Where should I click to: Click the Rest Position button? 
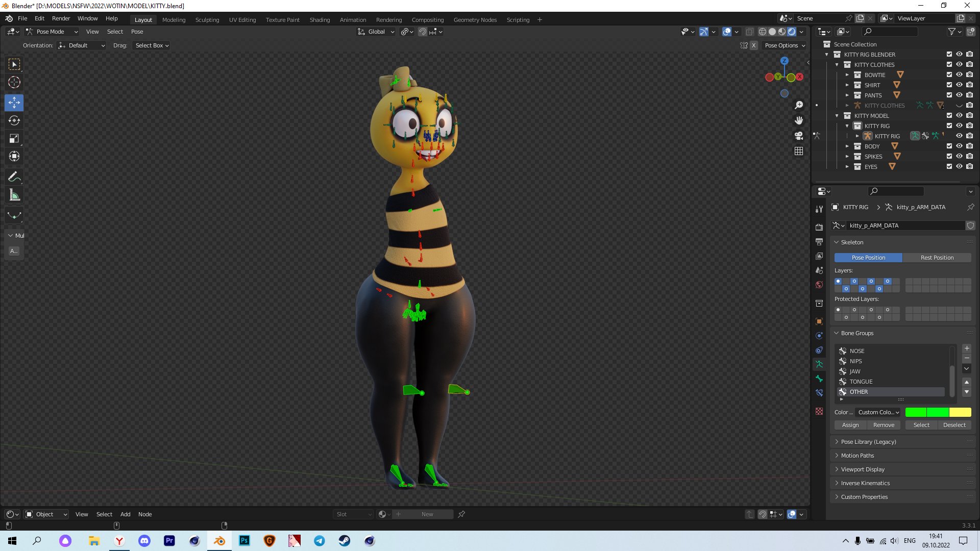tap(937, 258)
